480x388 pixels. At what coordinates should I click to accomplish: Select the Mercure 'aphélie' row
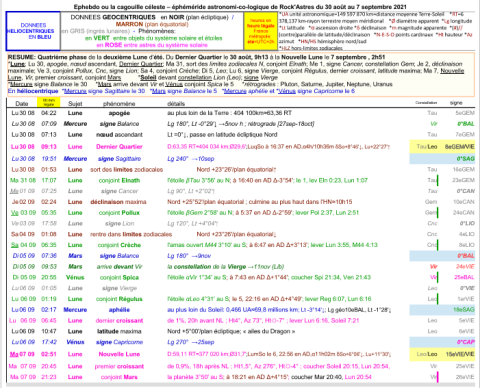(241, 310)
